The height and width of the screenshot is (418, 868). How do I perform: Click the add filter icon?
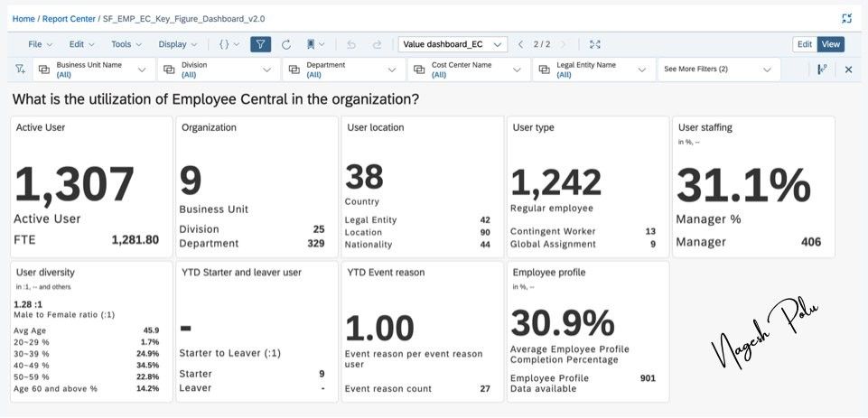coord(21,70)
